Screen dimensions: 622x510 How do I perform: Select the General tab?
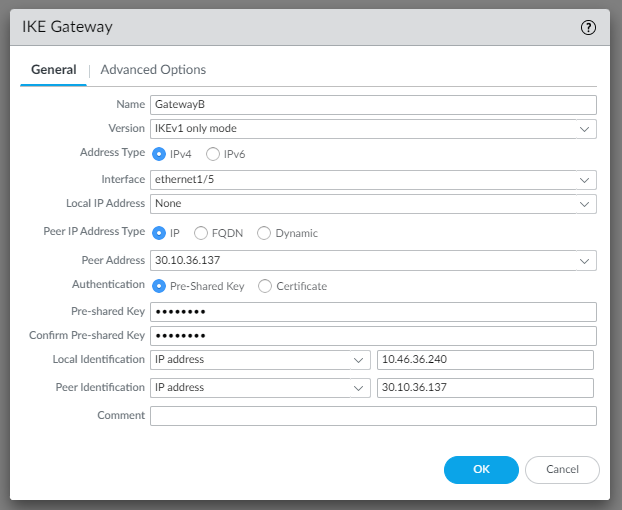coord(54,70)
